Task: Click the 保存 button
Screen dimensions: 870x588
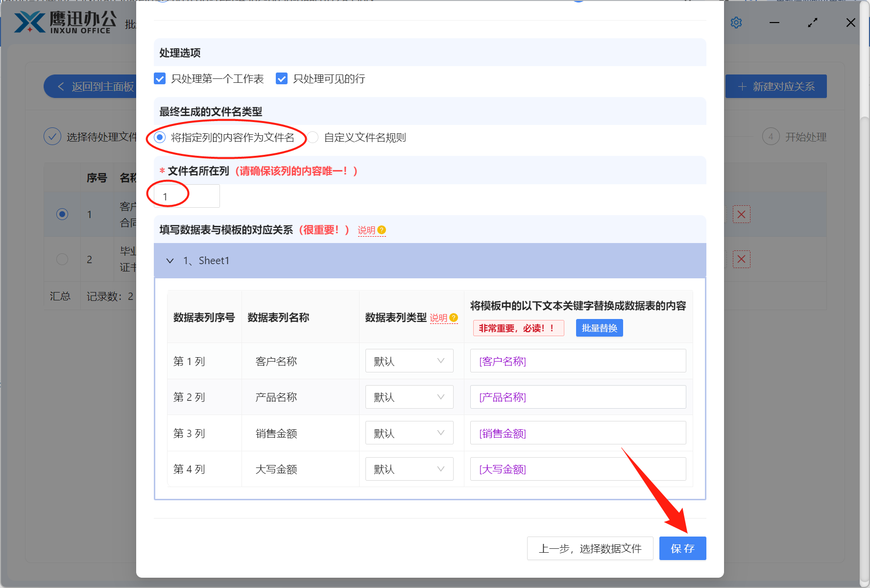Action: click(682, 548)
